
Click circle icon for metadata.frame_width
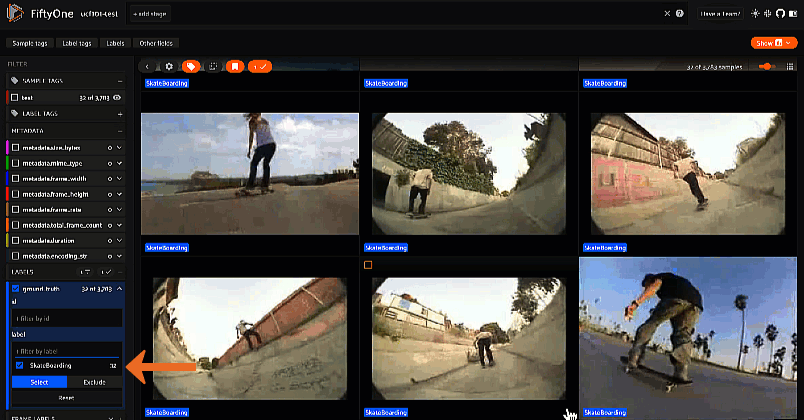coord(110,179)
